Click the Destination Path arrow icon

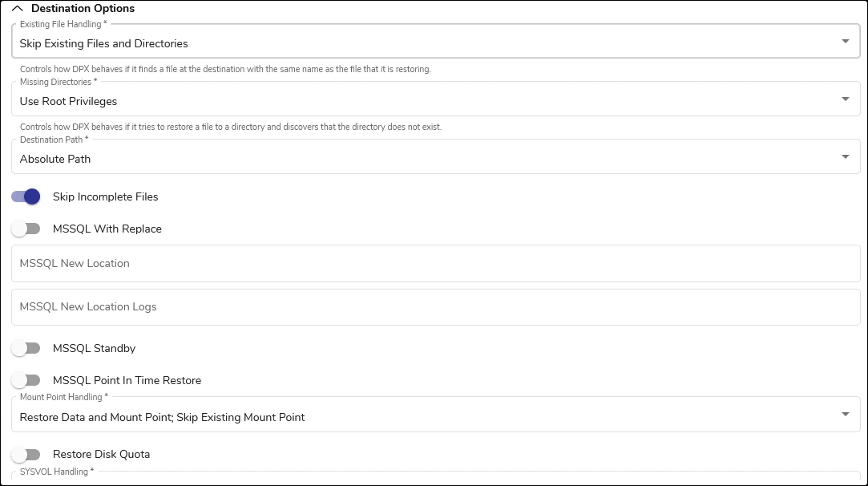(x=846, y=157)
